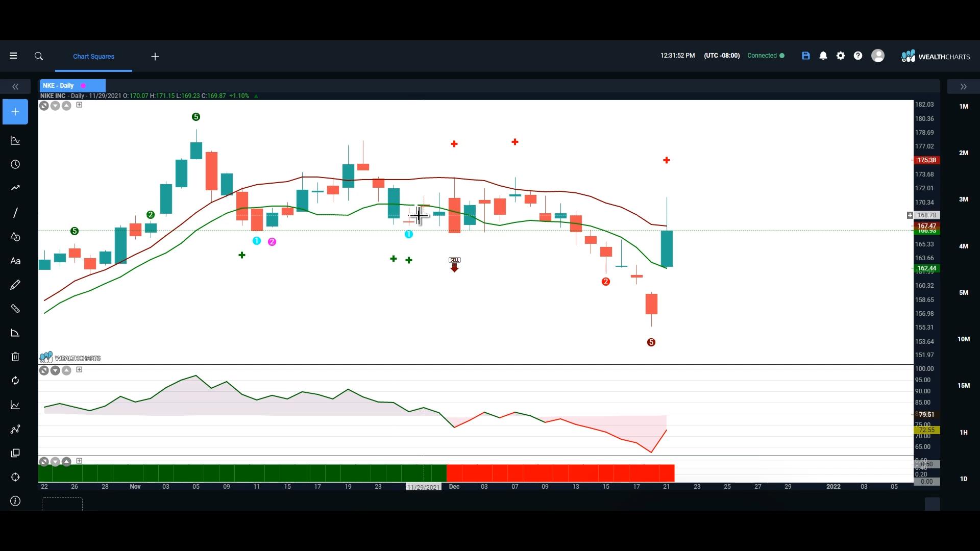Screen dimensions: 980x551
Task: Click the 162.44 green price tag
Action: [926, 268]
